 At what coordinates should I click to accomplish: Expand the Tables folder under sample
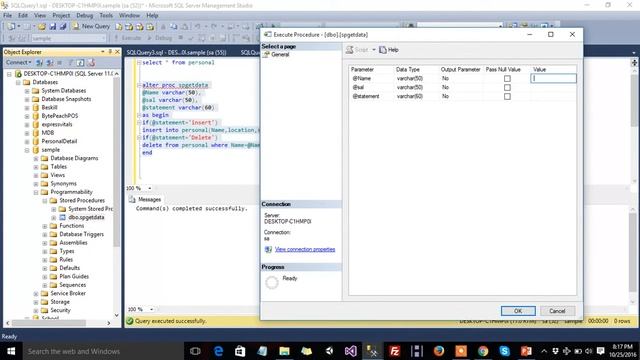[x=36, y=167]
